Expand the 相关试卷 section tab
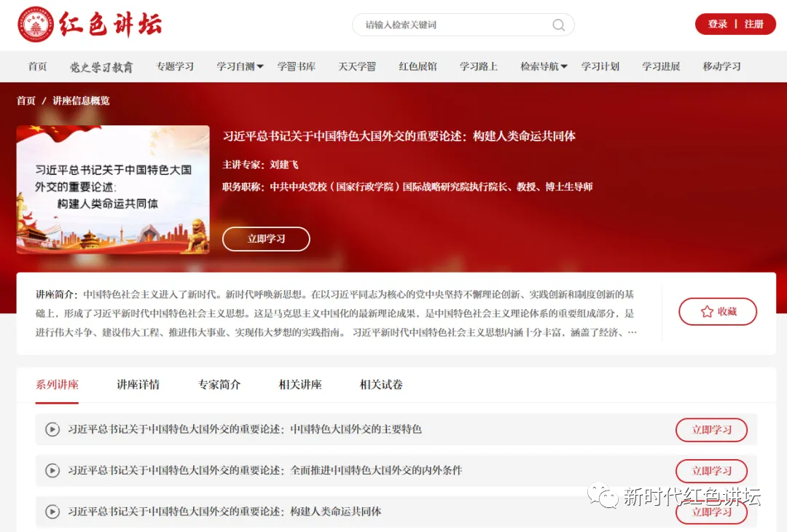 tap(380, 384)
